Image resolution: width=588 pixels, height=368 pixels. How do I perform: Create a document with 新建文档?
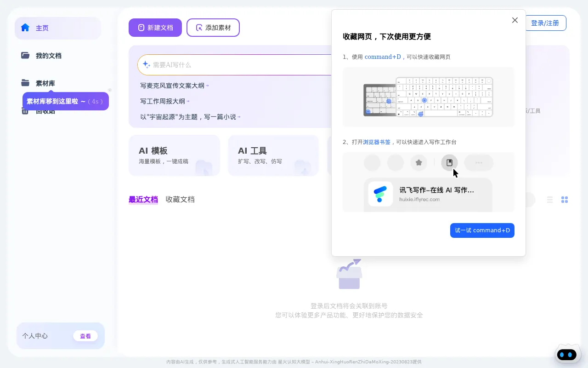coord(155,28)
